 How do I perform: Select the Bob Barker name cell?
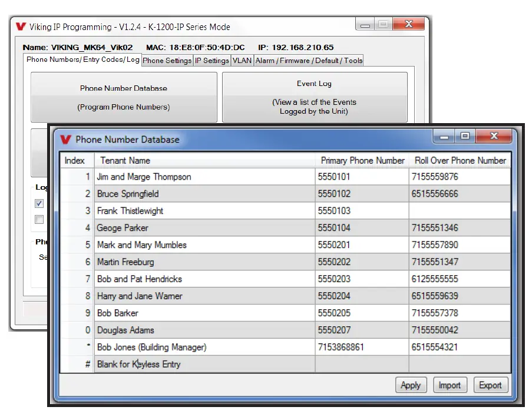tap(204, 313)
